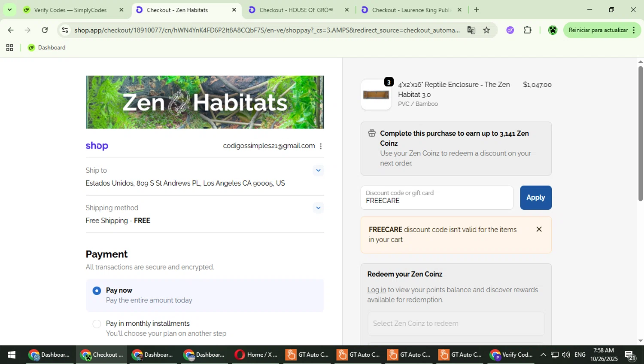Click the Free Shipping · FREE text
Screen dimensions: 644x364
118,221
